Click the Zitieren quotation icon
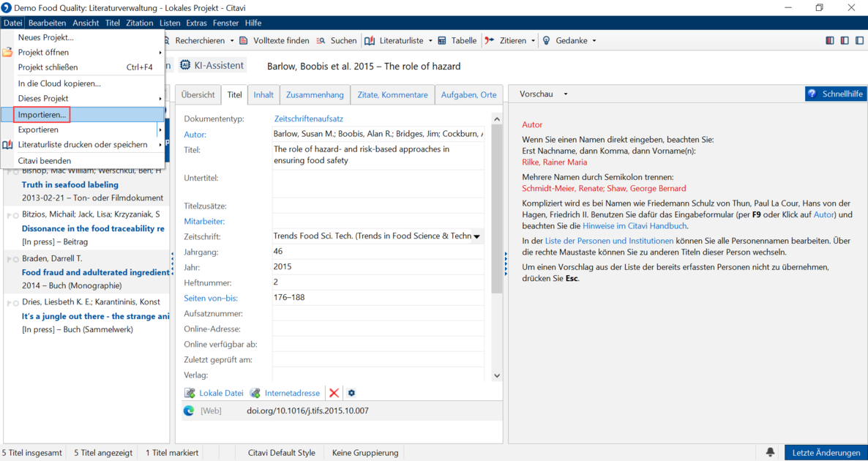The image size is (868, 461). 490,40
